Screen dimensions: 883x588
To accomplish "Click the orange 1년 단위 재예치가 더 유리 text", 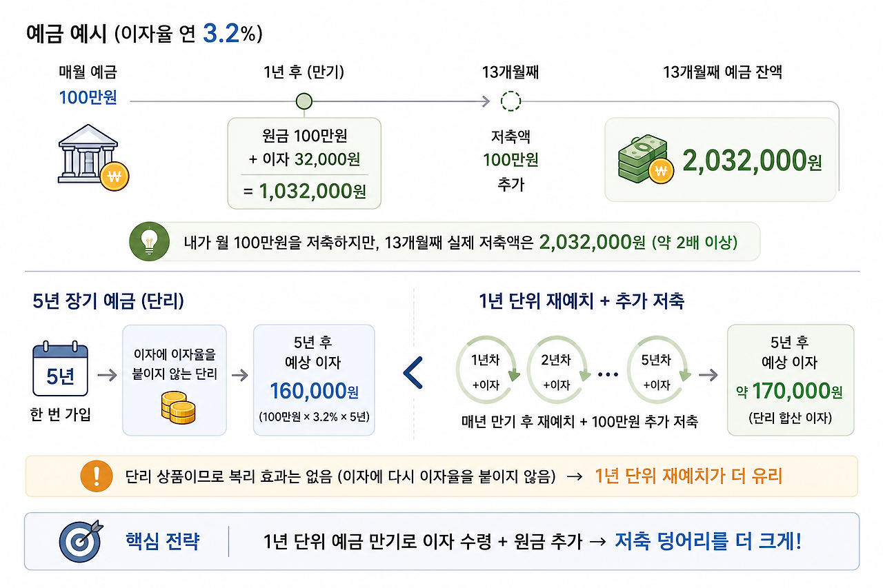I will [688, 476].
